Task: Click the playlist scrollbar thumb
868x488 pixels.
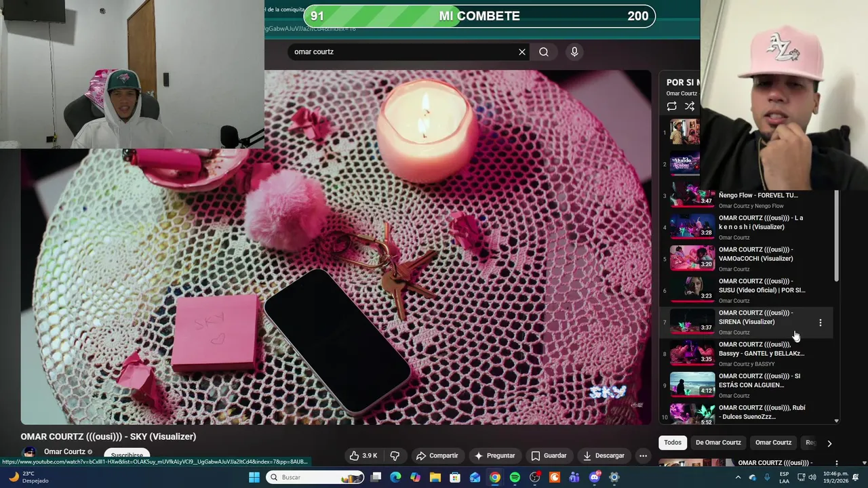Action: click(836, 236)
